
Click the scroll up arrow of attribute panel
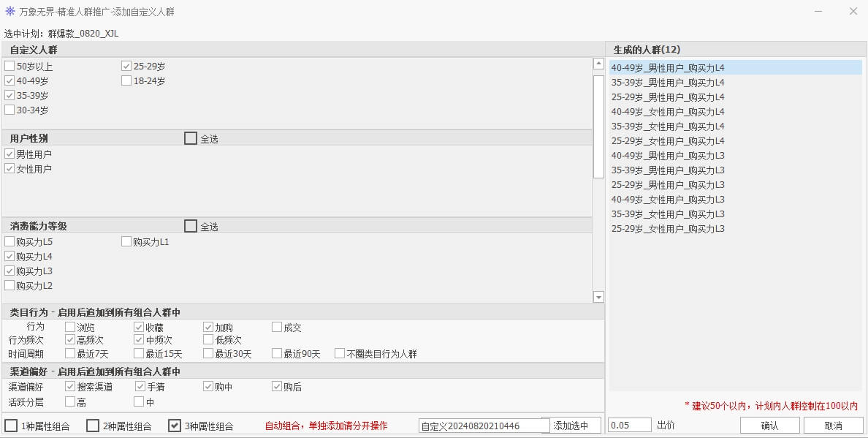(x=598, y=64)
